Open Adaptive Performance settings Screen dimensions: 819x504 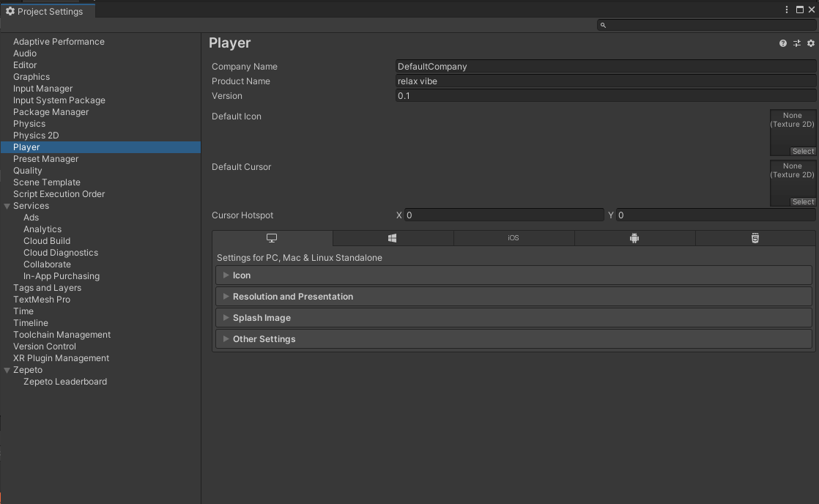pyautogui.click(x=59, y=42)
